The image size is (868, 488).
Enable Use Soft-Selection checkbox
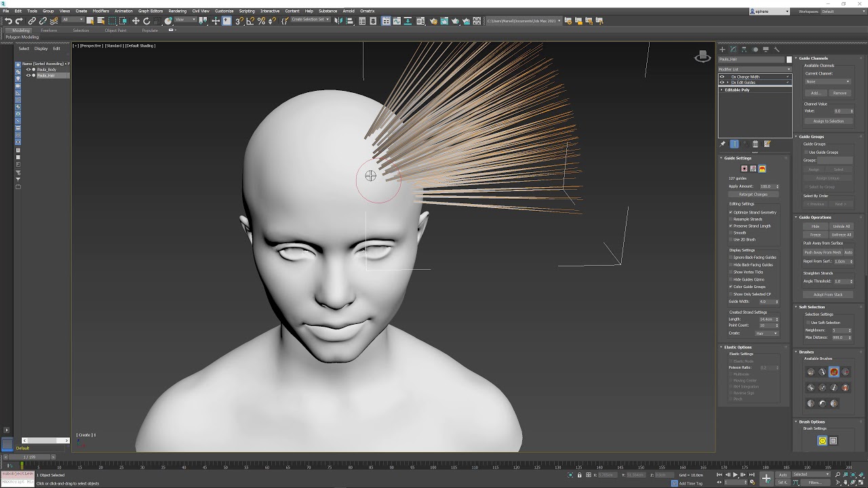[808, 323]
